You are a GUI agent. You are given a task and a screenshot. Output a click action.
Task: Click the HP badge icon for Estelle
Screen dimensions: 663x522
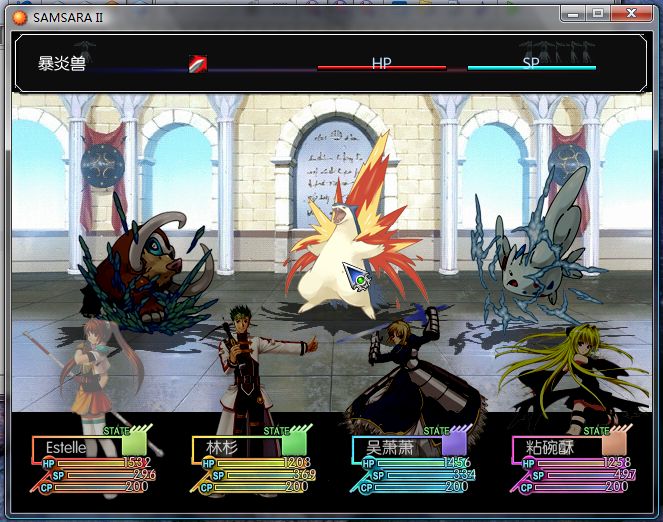click(x=49, y=463)
